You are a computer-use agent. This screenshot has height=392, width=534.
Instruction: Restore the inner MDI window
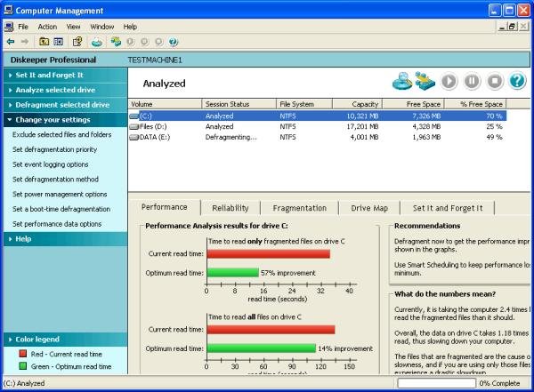[512, 26]
